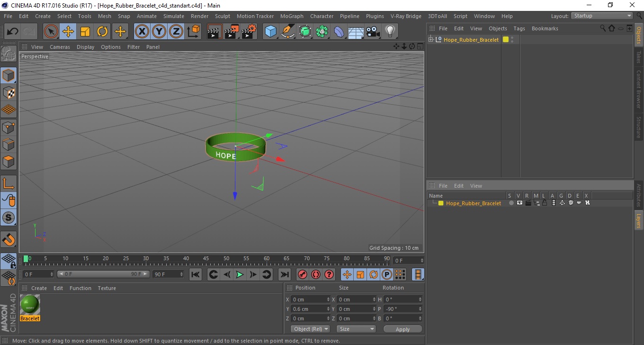Click Hope_Rubber_Bracelet layer color swatch
Viewport: 644px width, 345px height.
(x=441, y=203)
